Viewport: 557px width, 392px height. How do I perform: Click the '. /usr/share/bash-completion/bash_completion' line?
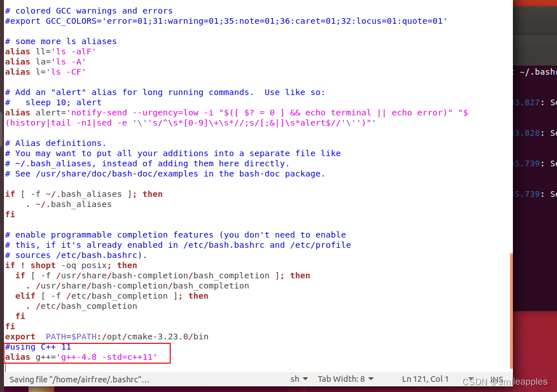pyautogui.click(x=137, y=286)
